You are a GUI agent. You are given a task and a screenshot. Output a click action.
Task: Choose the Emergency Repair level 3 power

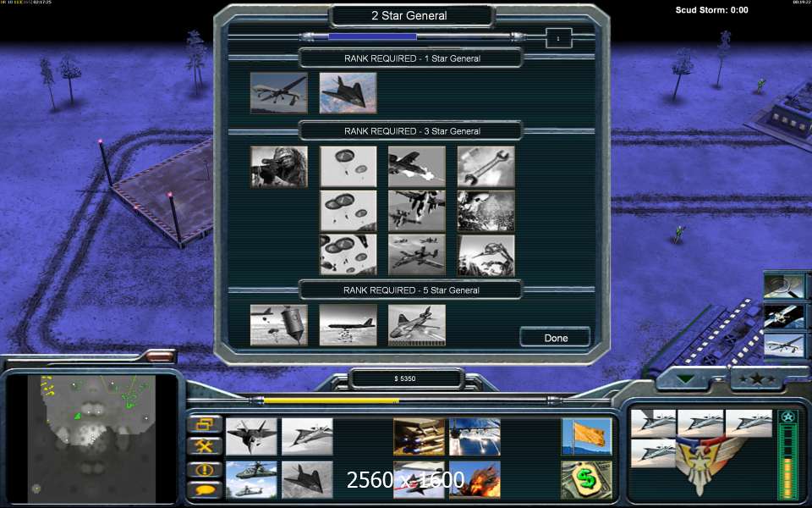click(486, 255)
